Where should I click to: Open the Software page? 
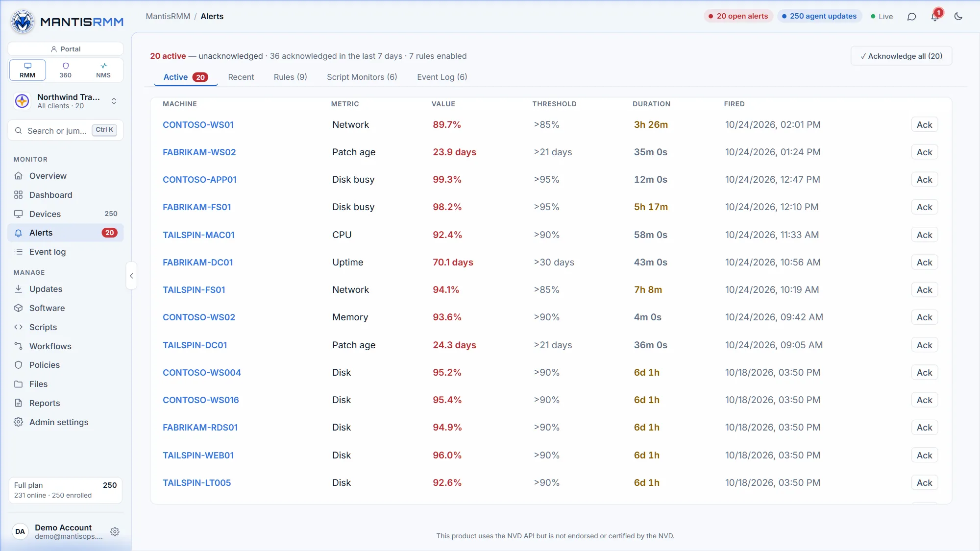coord(66,308)
